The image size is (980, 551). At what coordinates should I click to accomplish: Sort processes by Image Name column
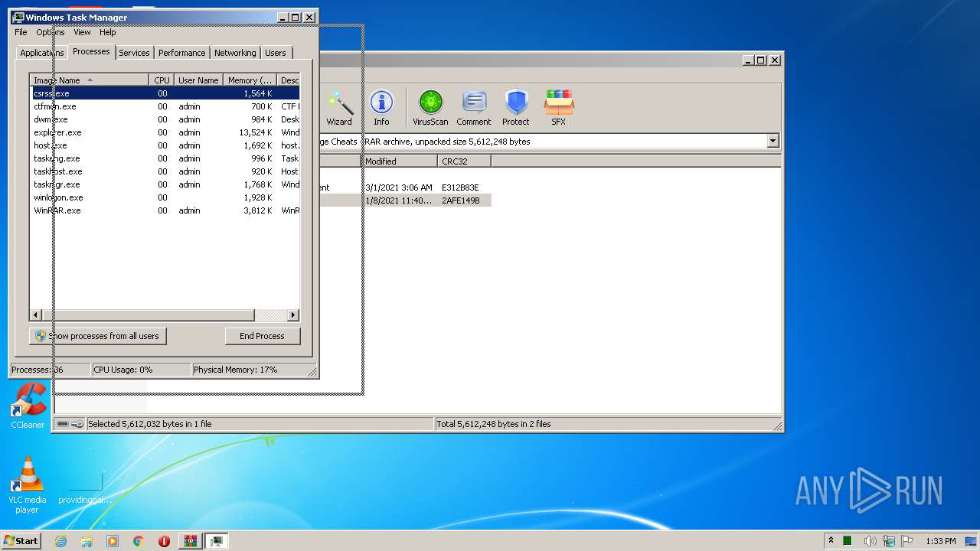pyautogui.click(x=90, y=80)
